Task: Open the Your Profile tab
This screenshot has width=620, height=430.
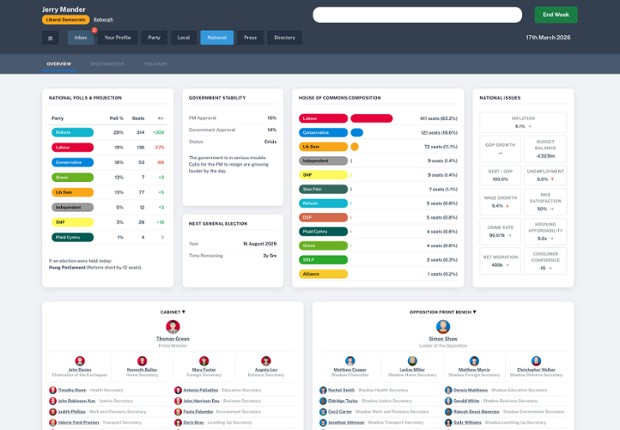Action: [117, 38]
